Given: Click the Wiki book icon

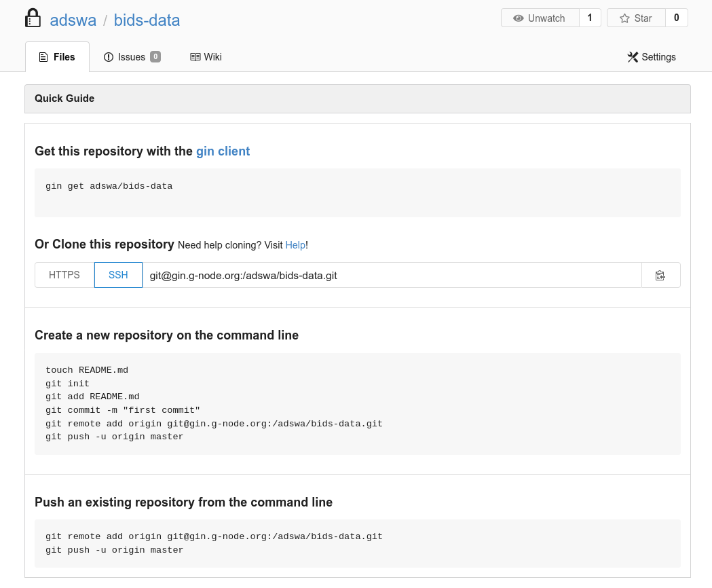Looking at the screenshot, I should coord(195,57).
